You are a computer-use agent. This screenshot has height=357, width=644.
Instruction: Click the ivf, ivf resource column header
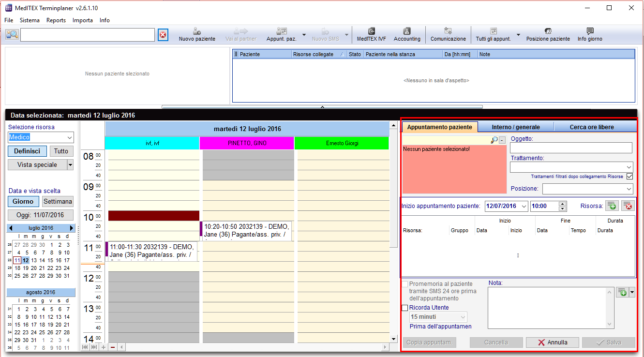152,143
